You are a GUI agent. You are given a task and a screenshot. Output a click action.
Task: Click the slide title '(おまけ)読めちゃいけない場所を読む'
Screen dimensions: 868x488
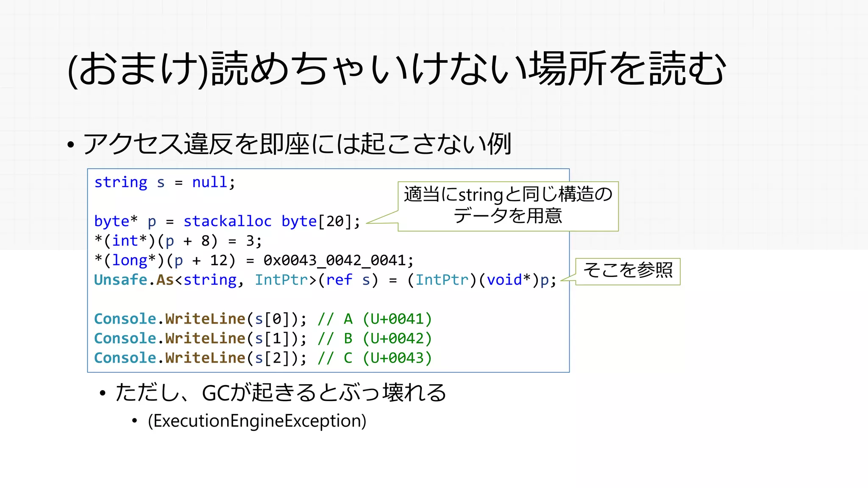click(x=397, y=69)
